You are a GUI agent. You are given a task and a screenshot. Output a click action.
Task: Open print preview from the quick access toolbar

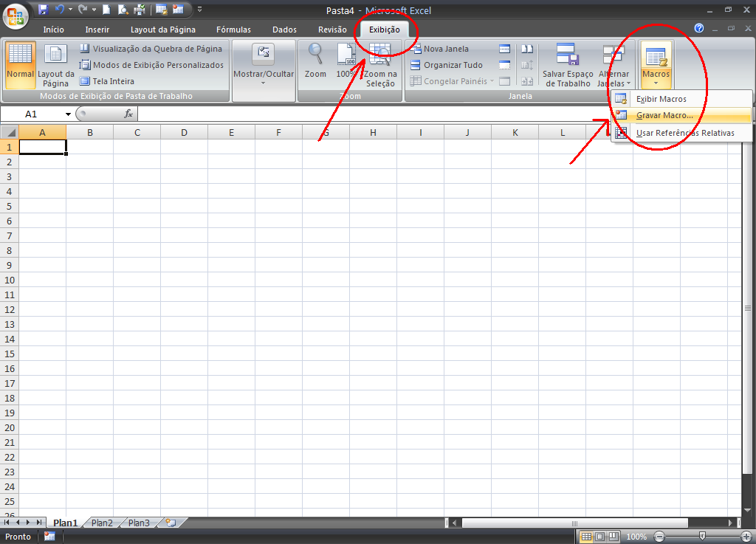pyautogui.click(x=123, y=10)
